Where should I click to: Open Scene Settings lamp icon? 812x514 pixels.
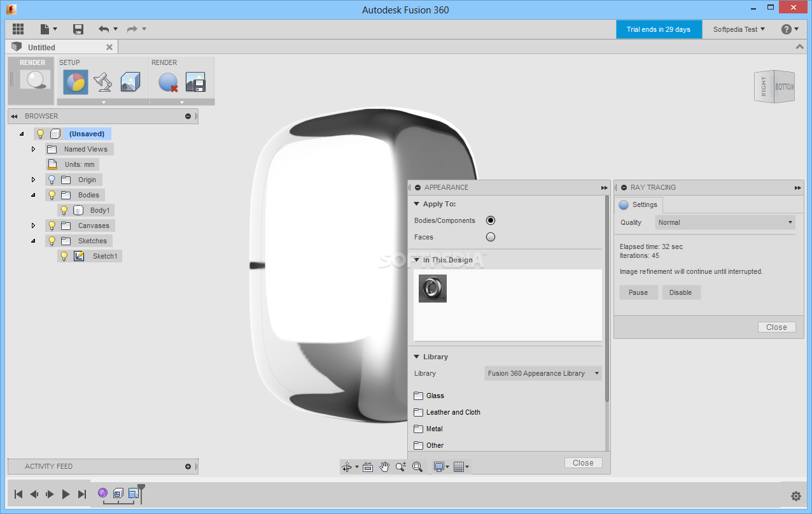click(x=102, y=82)
